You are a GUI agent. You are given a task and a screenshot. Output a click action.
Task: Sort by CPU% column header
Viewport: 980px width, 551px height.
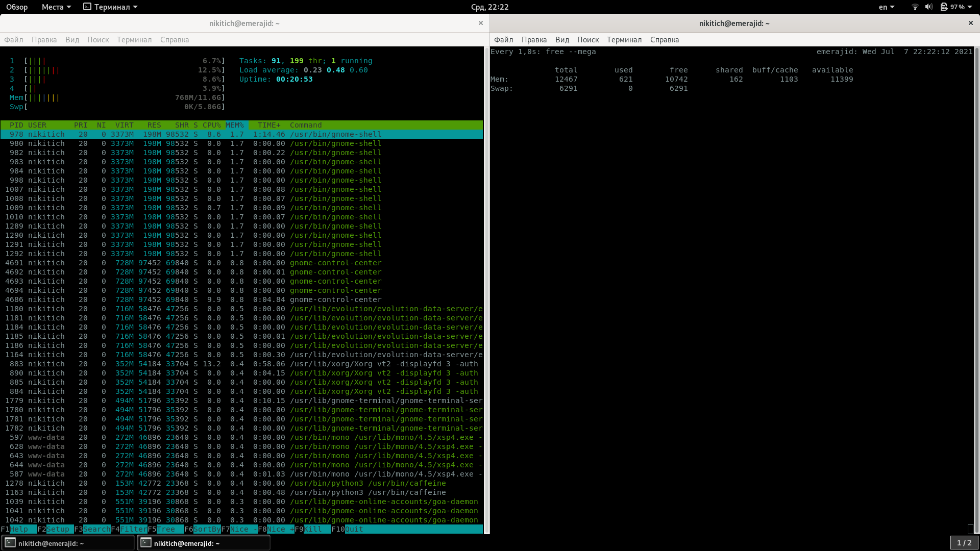click(212, 125)
